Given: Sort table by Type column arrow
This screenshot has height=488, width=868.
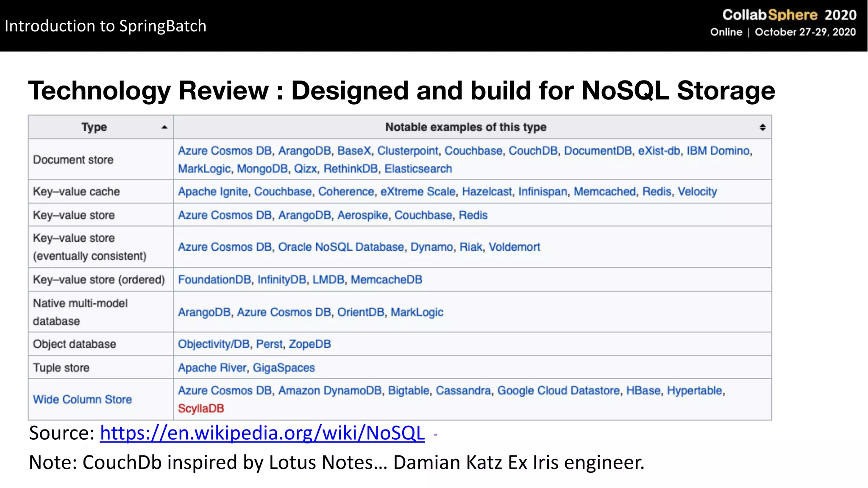Looking at the screenshot, I should (164, 127).
